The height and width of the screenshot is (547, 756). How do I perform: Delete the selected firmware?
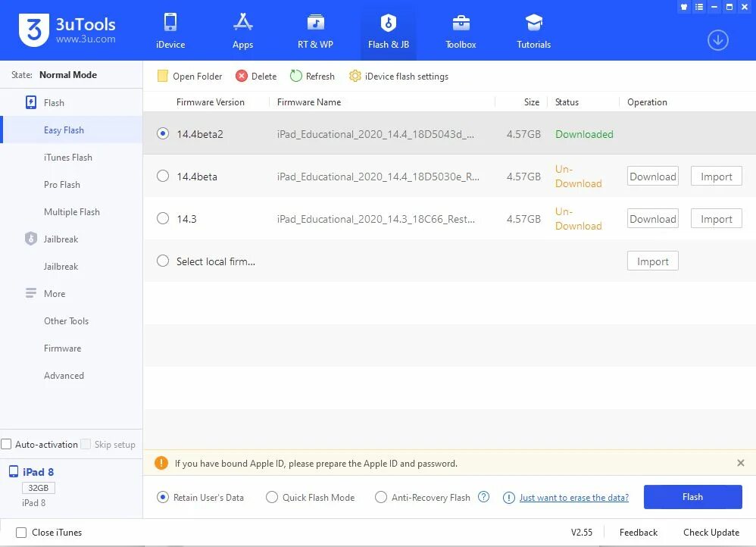point(256,77)
